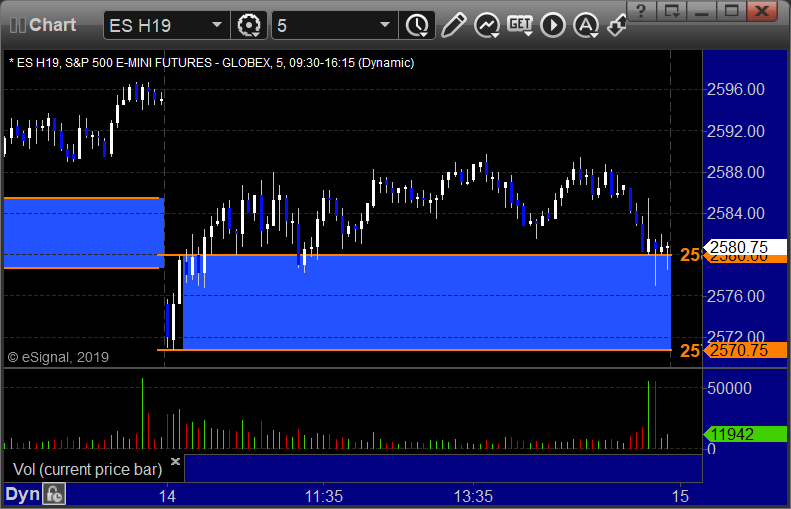This screenshot has height=509, width=791.
Task: Click the symbol link arrow icon
Action: pyautogui.click(x=616, y=25)
